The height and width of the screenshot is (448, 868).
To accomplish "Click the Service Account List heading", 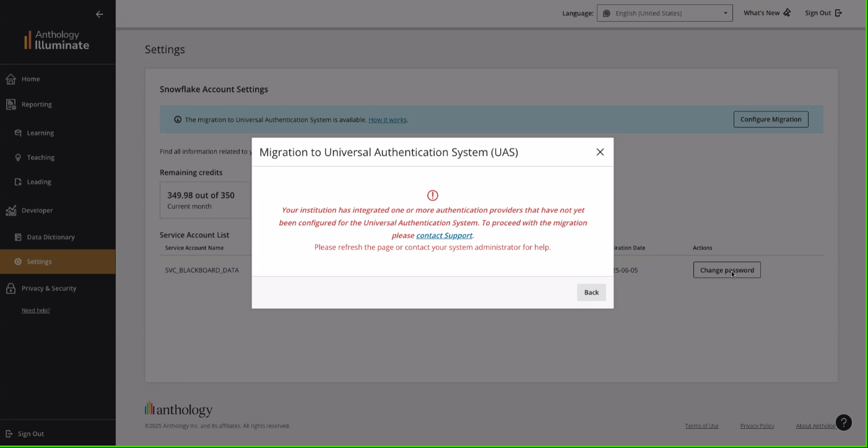I will pos(194,235).
